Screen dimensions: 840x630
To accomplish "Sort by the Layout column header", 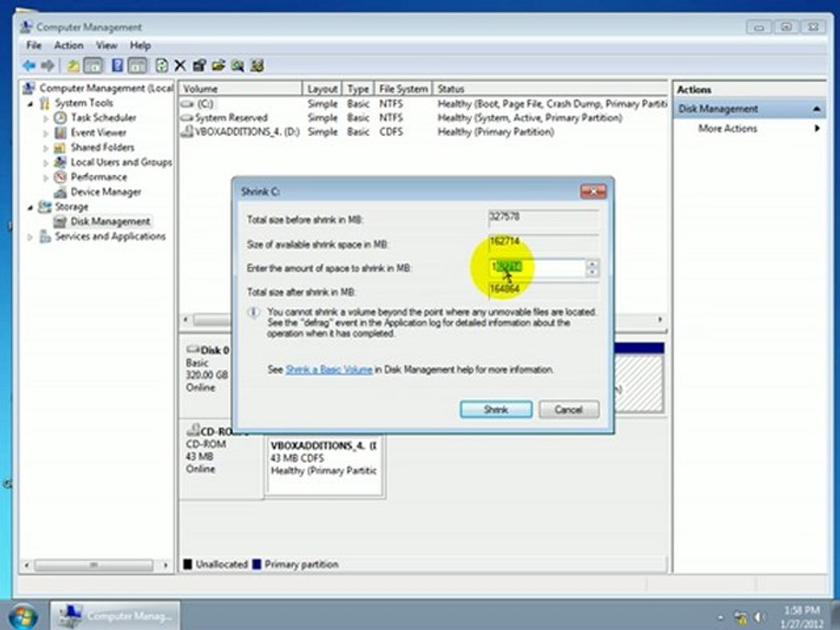I will point(323,89).
